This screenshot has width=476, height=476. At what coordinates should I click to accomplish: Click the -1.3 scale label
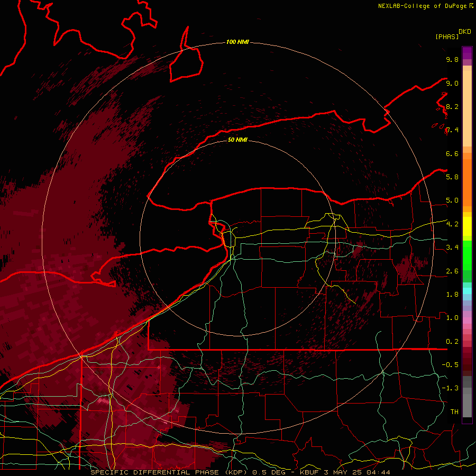click(x=450, y=388)
